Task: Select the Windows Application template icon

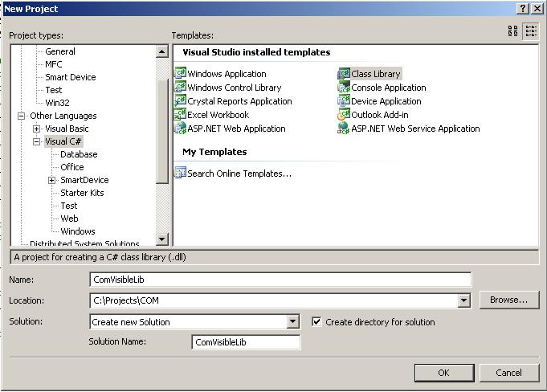Action: 180,73
